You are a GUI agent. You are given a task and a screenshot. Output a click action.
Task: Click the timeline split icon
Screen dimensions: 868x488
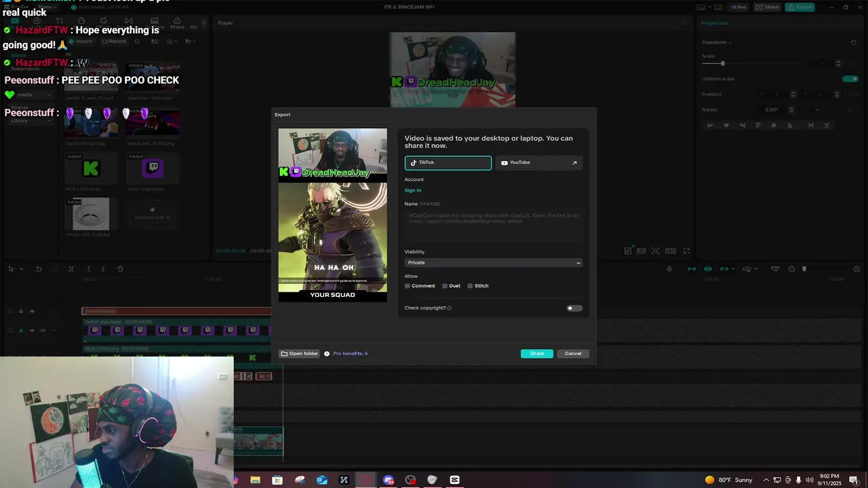point(71,269)
